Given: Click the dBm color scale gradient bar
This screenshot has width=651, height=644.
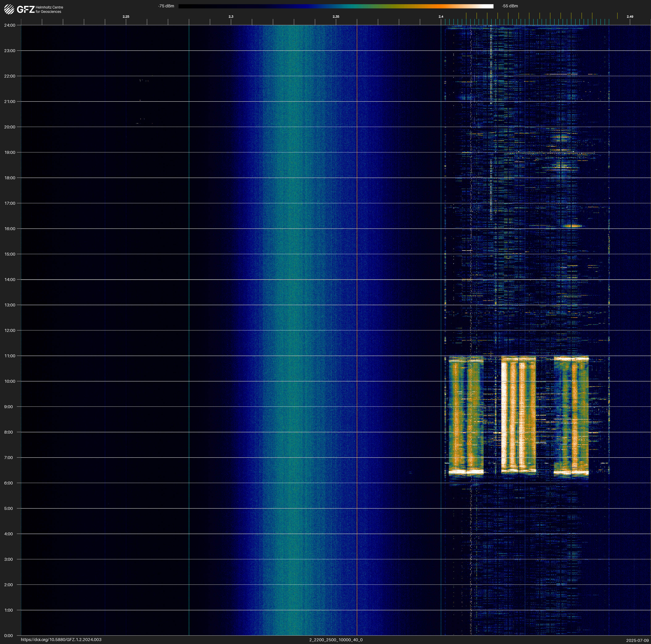Looking at the screenshot, I should pos(336,6).
